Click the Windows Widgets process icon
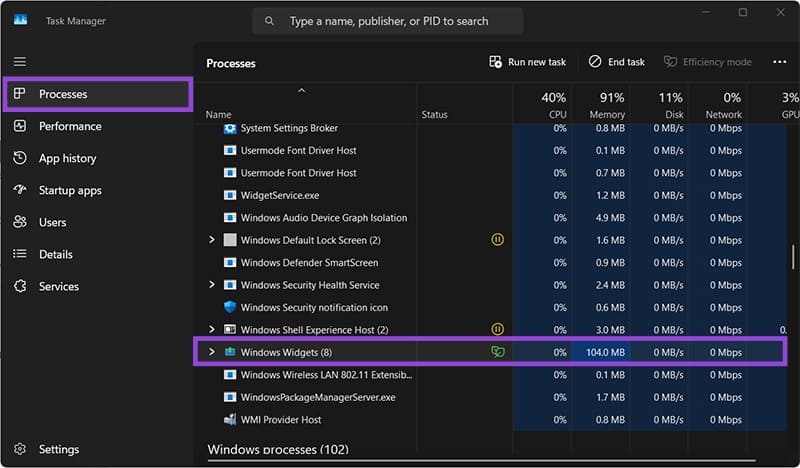 230,352
